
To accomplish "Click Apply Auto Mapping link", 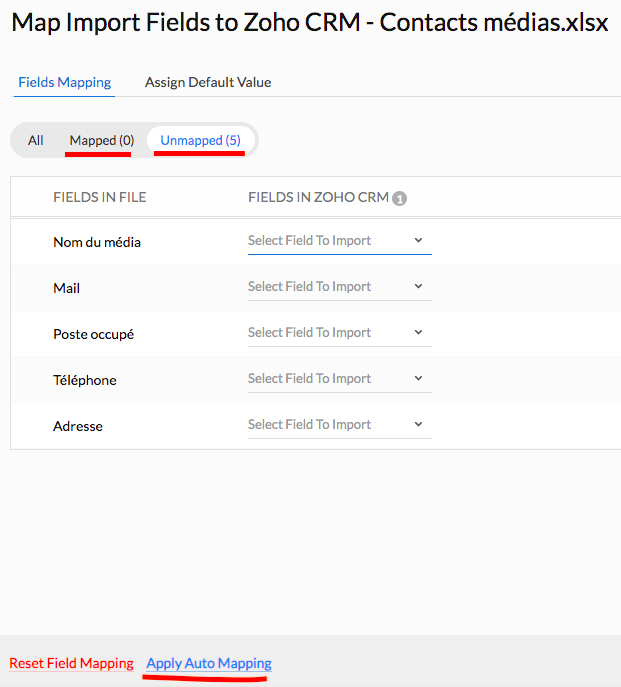I will coord(209,663).
